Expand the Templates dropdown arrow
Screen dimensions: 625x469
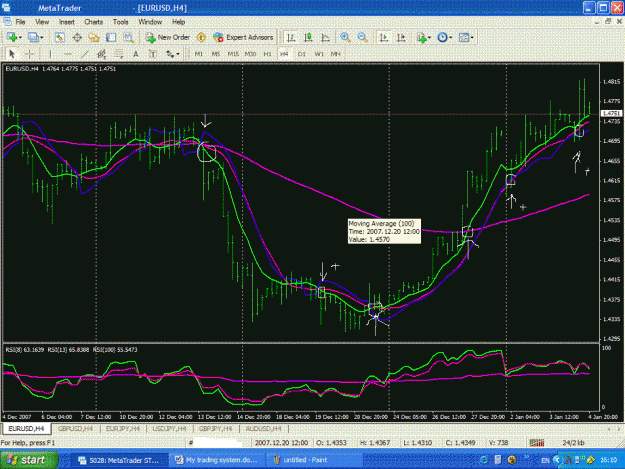pos(472,37)
